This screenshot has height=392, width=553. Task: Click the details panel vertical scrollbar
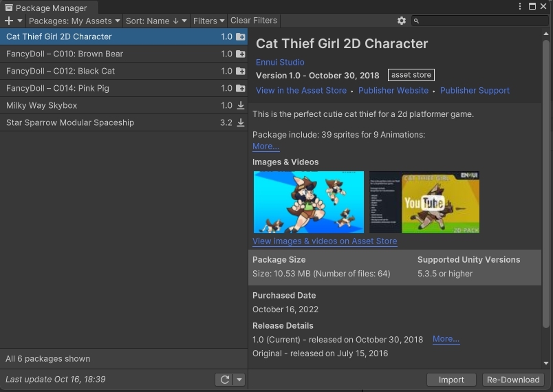546,184
